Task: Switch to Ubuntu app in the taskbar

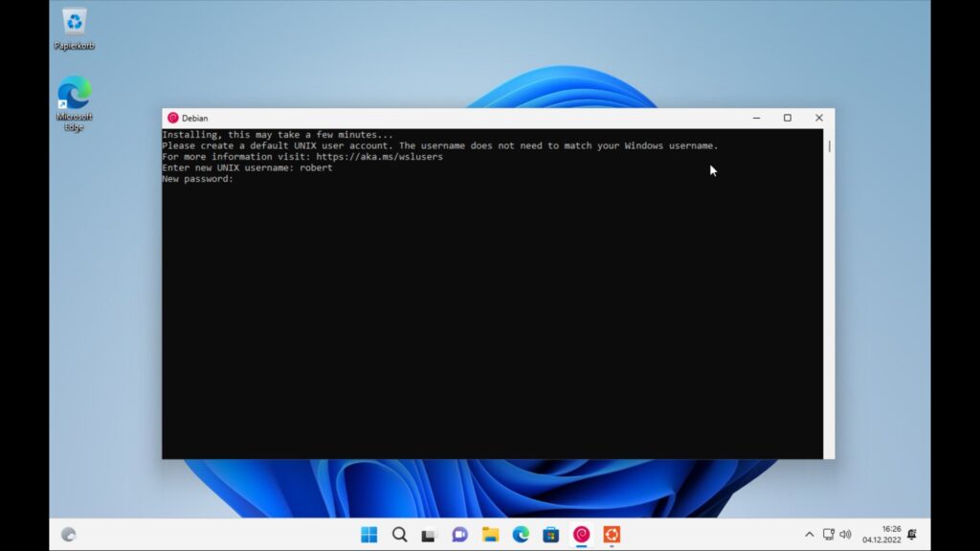Action: point(612,535)
